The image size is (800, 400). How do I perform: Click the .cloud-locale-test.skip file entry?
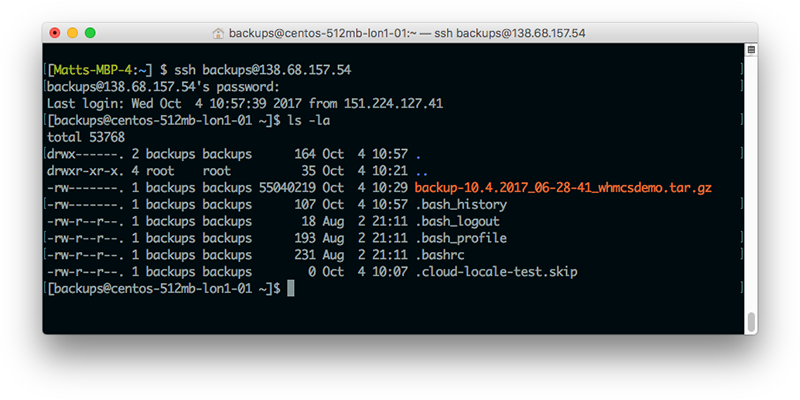496,272
